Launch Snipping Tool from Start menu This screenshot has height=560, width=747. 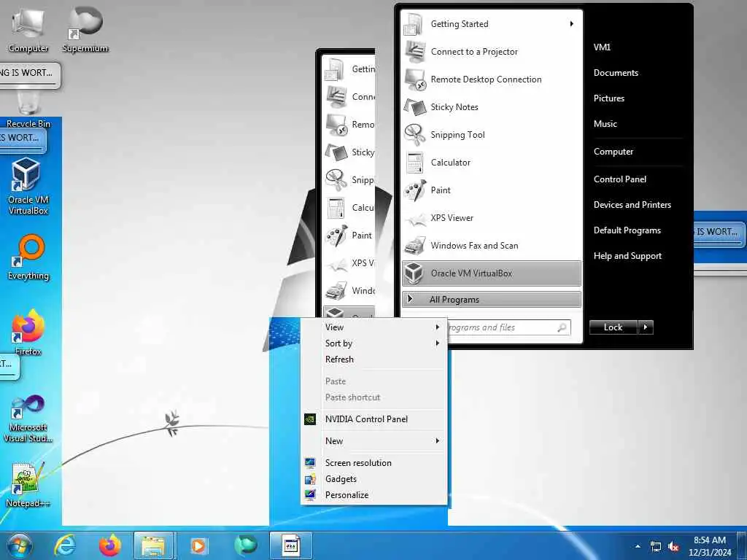tap(491, 134)
